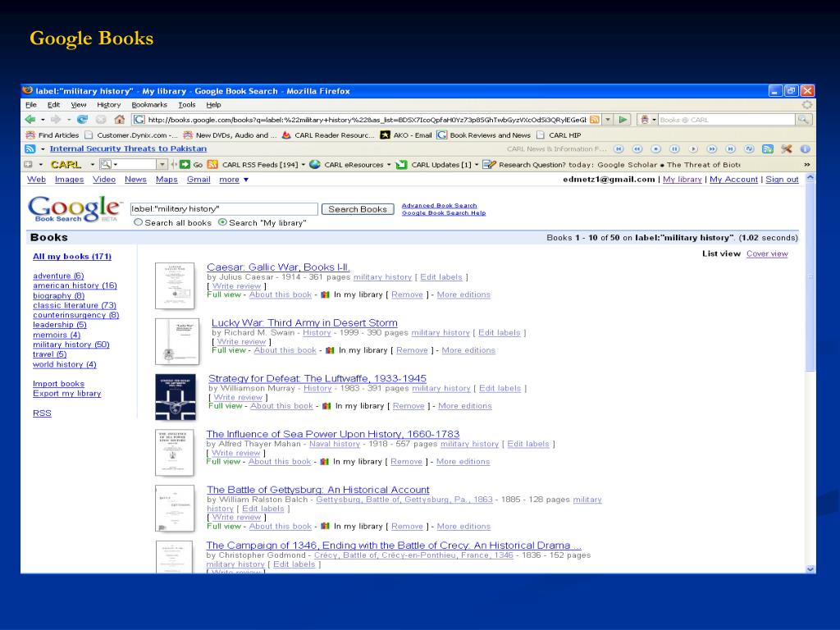Viewport: 840px width, 630px height.
Task: Open Strategy for Defeat: The Luftwaffe title
Action: click(x=317, y=378)
